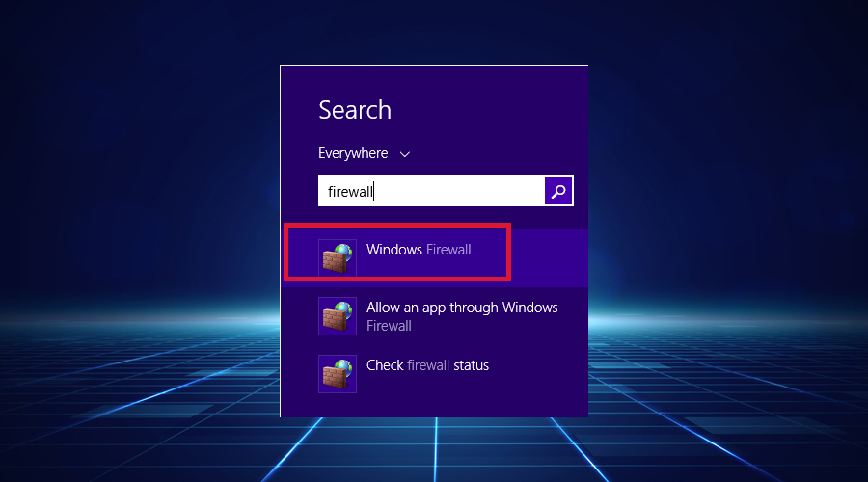The image size is (868, 482).
Task: Select Allow an app through Windows Firewall
Action: 434,316
